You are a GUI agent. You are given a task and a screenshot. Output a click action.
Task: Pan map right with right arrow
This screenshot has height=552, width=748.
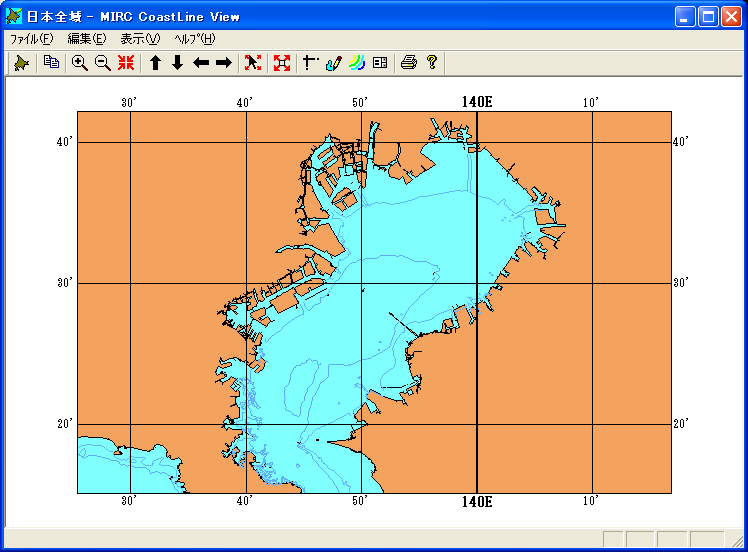click(224, 63)
